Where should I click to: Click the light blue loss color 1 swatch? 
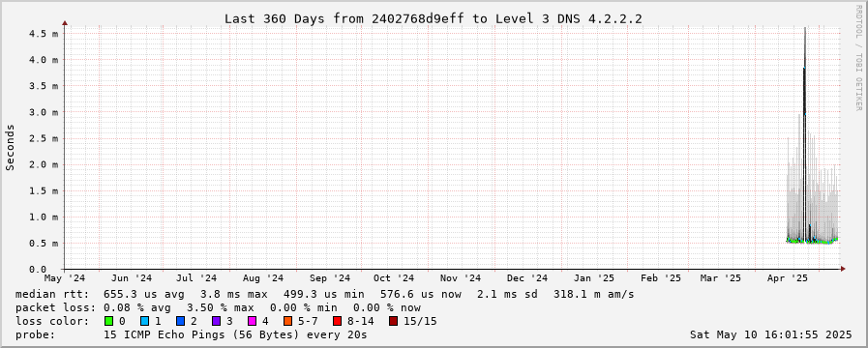tap(144, 321)
